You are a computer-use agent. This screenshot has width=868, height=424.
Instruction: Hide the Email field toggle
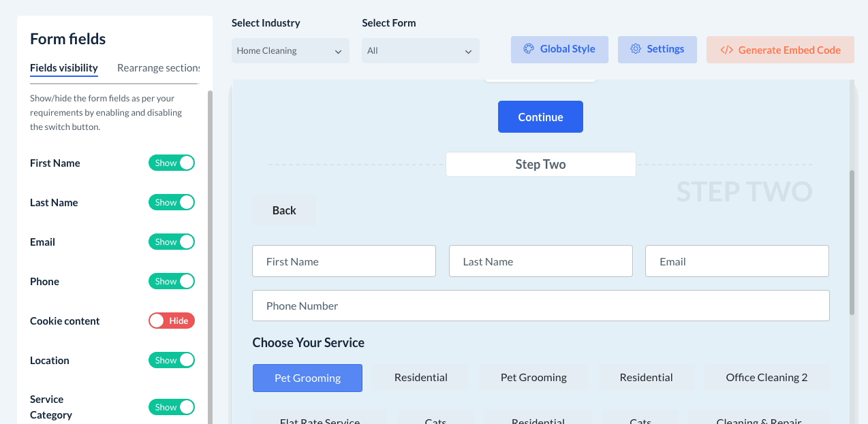pos(172,242)
